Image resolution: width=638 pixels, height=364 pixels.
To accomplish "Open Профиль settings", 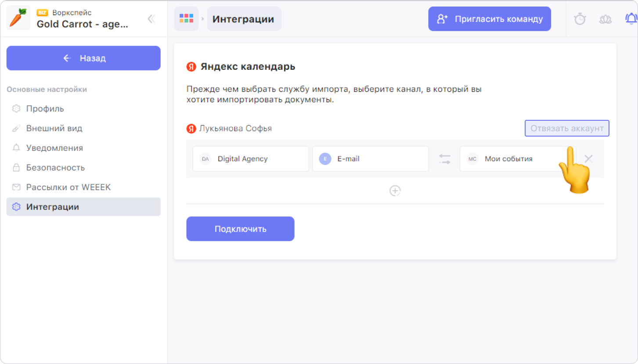I will point(83,108).
